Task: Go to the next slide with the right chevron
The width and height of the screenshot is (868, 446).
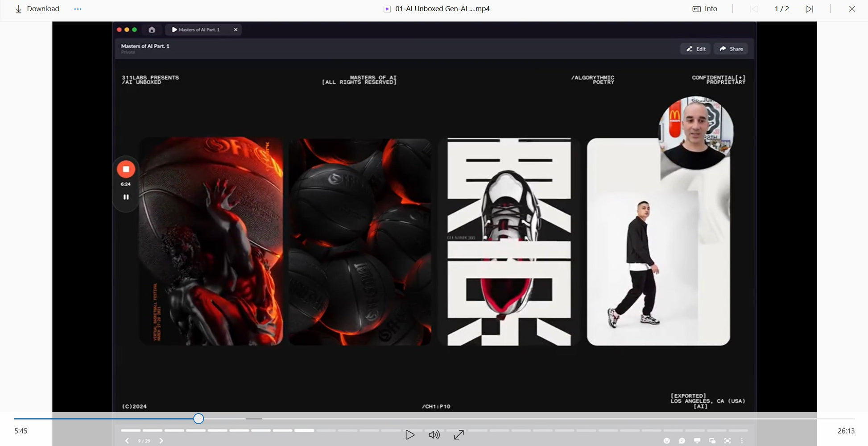Action: 161,441
